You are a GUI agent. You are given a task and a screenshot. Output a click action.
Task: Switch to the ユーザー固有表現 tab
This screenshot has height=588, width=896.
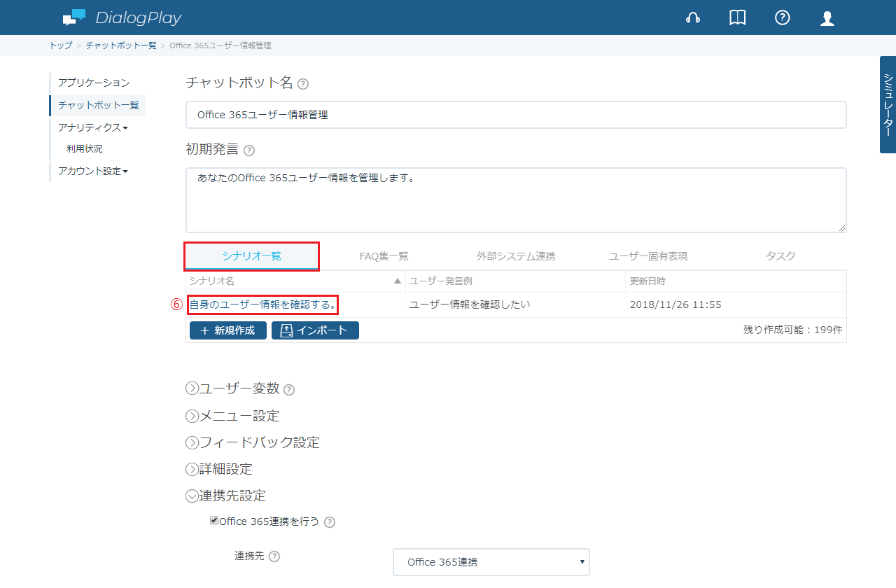coord(648,256)
